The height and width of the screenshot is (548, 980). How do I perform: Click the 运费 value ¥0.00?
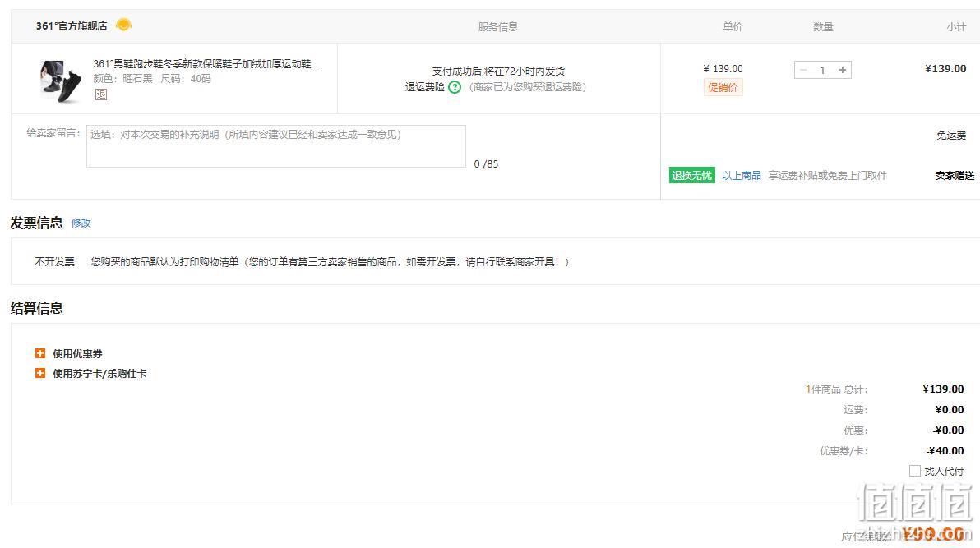coord(950,409)
